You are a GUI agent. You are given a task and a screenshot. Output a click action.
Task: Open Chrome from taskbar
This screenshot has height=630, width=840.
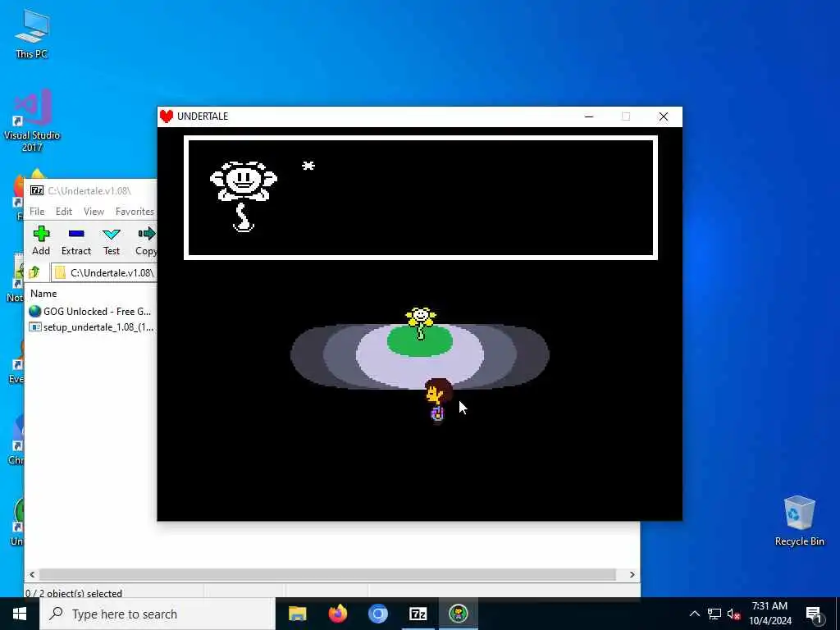(377, 614)
